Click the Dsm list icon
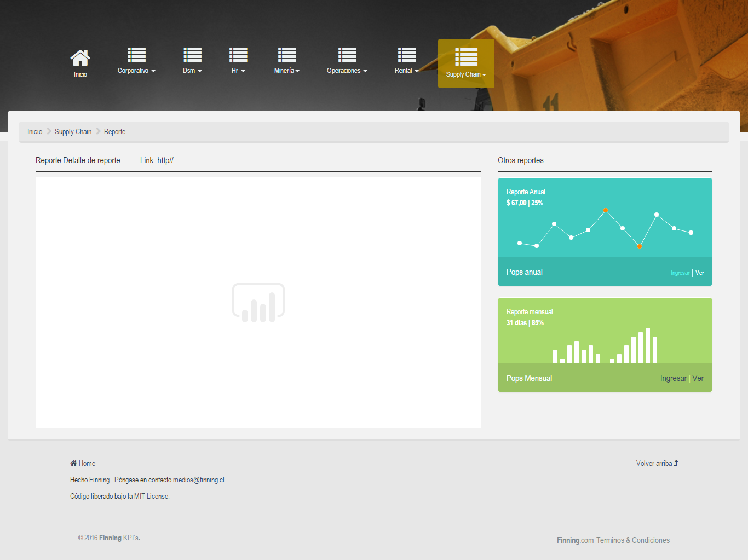This screenshot has width=748, height=560. (192, 55)
